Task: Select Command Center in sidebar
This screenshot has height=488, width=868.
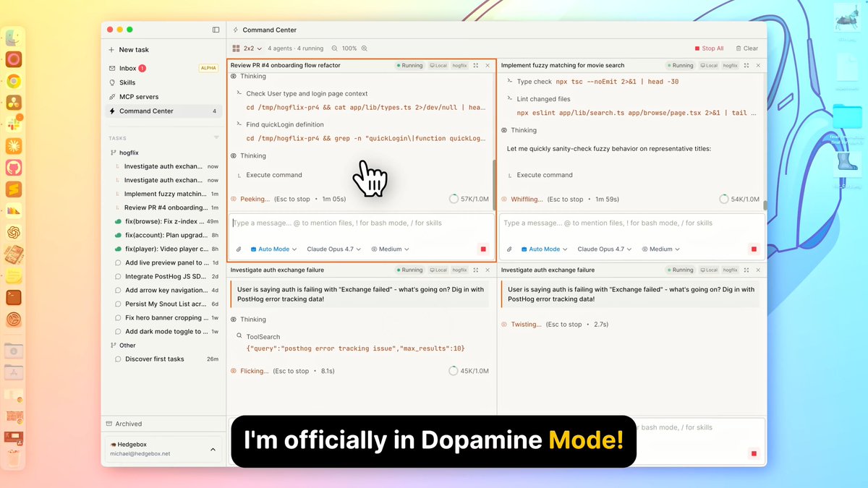Action: 163,111
